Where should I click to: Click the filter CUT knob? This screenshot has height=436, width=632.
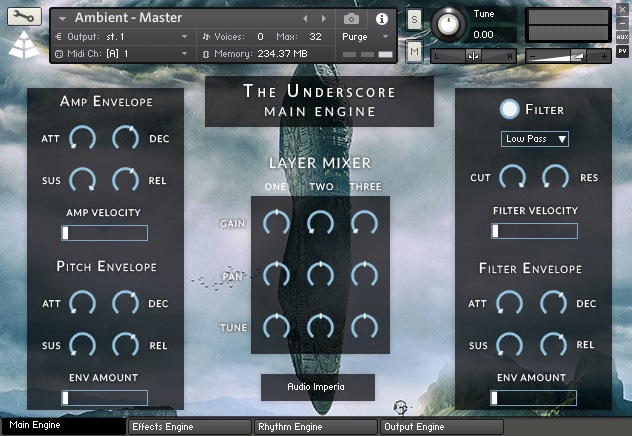[513, 177]
